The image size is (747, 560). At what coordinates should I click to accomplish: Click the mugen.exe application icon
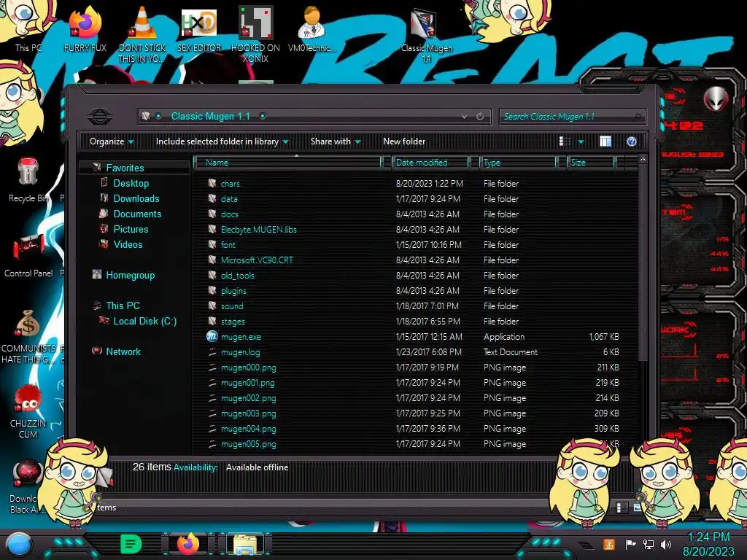(x=212, y=337)
